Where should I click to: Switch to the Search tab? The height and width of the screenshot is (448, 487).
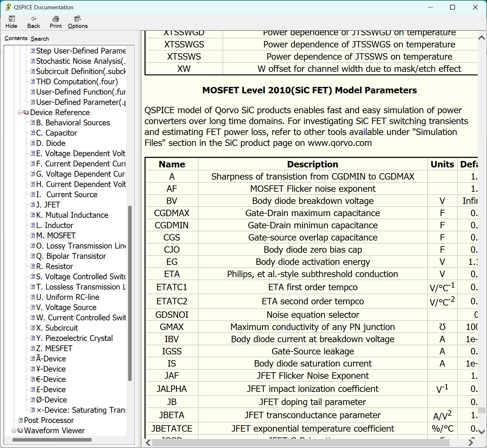point(40,39)
